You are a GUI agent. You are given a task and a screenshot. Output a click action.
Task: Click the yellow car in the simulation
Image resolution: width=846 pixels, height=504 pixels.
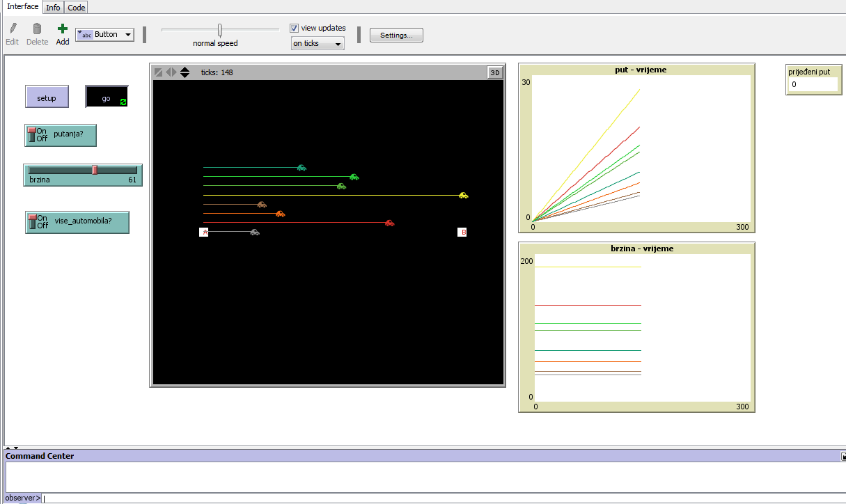tap(463, 196)
